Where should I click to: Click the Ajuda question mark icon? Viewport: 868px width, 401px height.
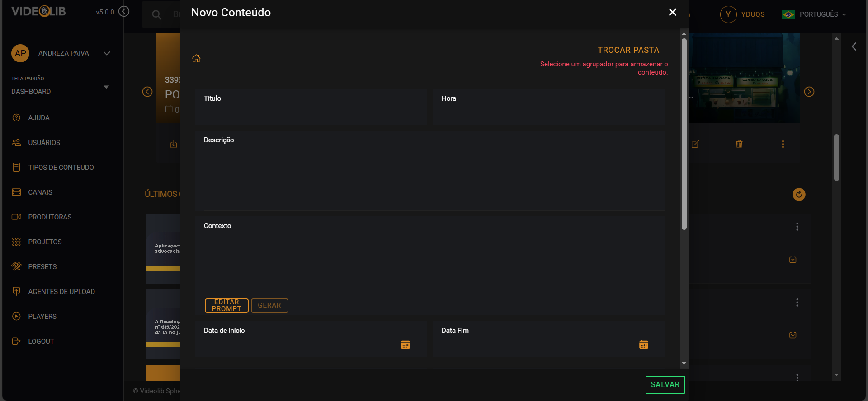[16, 117]
